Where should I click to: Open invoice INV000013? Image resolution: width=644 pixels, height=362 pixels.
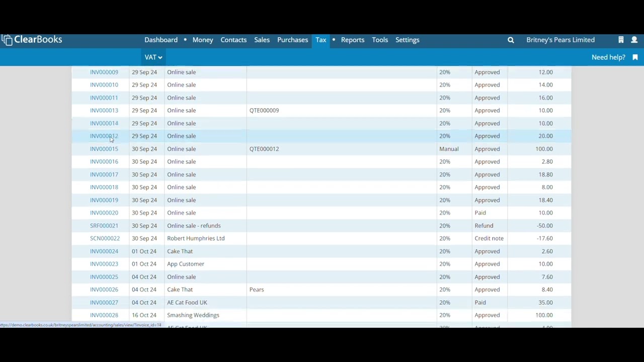[x=104, y=111]
